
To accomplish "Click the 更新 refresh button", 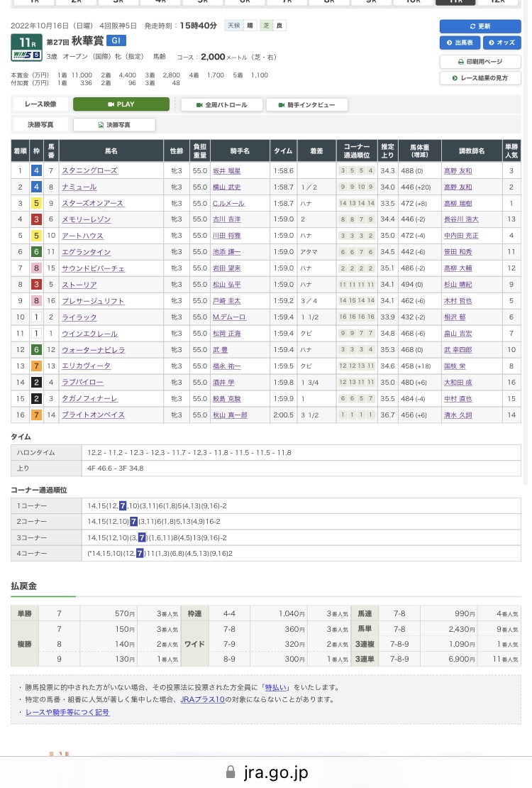I will point(480,26).
